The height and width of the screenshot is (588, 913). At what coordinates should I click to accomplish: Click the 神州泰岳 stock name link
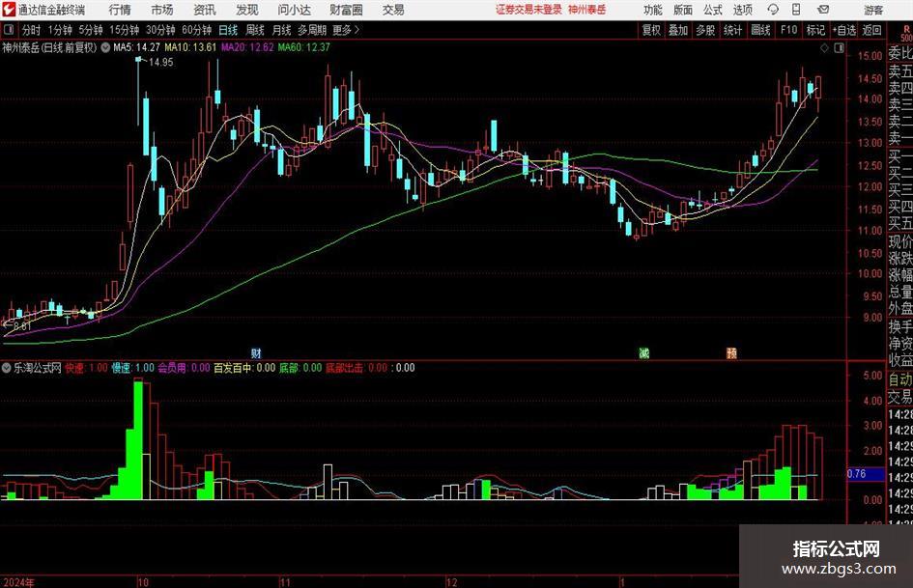point(587,10)
